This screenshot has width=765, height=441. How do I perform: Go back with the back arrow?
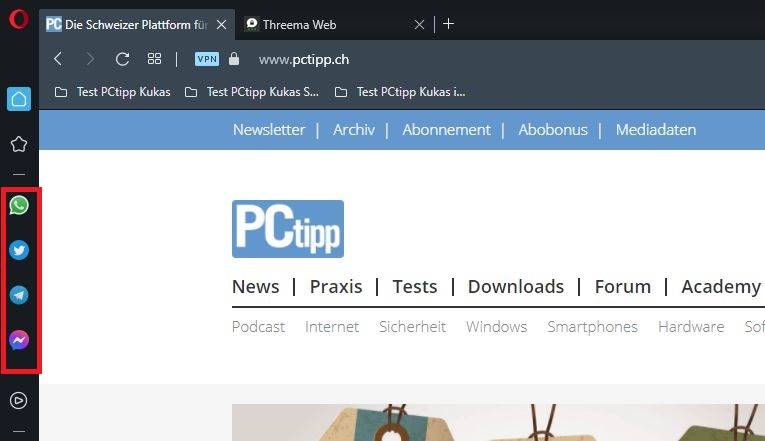point(58,59)
